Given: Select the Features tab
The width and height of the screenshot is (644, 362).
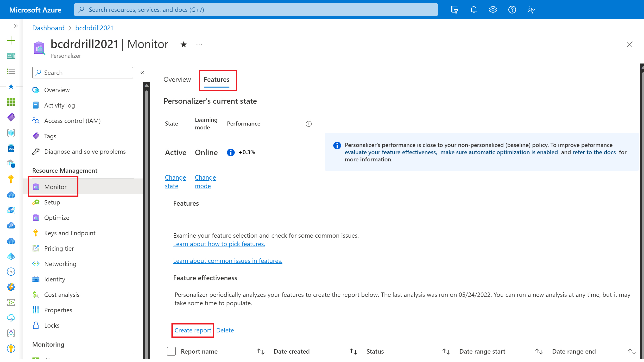Looking at the screenshot, I should 216,79.
